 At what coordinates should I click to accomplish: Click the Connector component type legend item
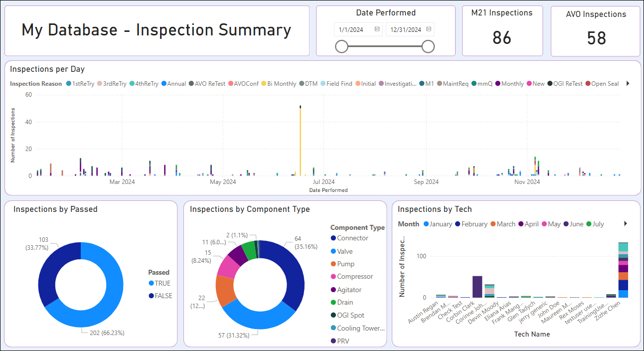pos(349,238)
